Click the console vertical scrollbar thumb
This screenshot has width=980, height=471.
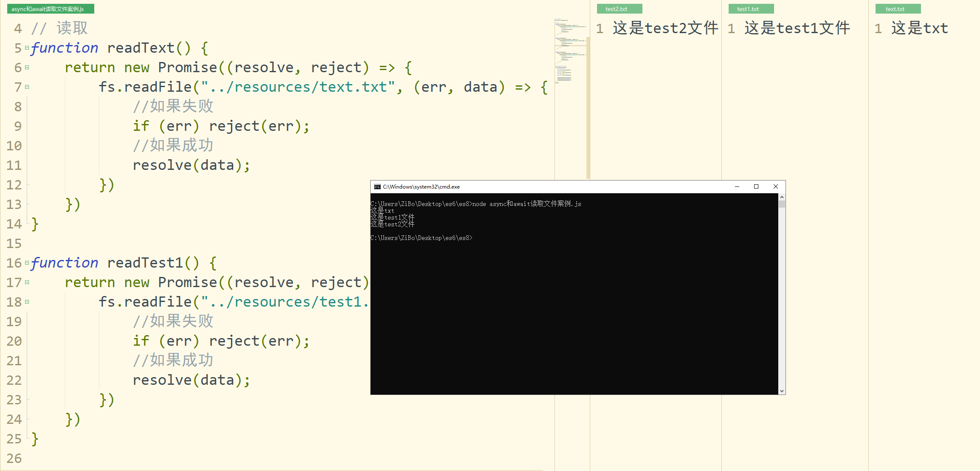pyautogui.click(x=782, y=204)
